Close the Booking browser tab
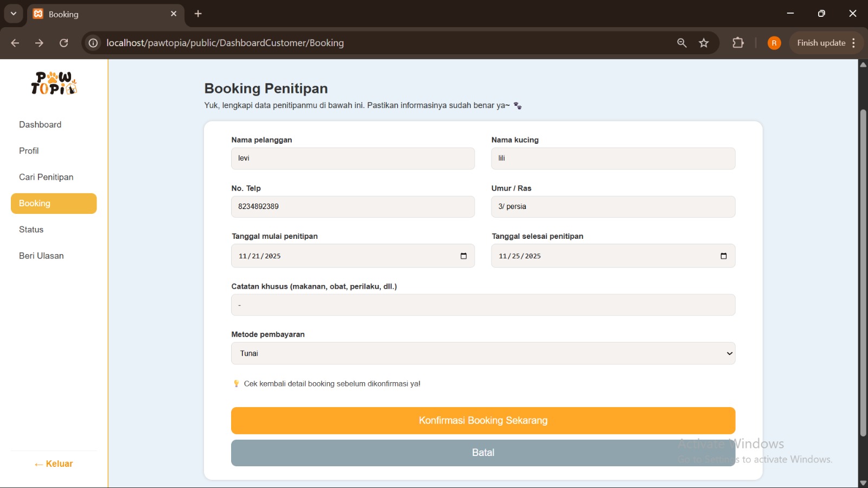 tap(174, 14)
